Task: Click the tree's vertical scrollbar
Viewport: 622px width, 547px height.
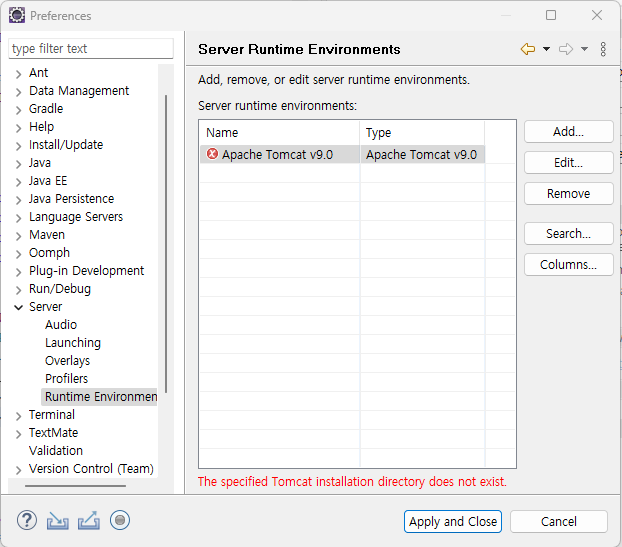Action: coord(166,244)
